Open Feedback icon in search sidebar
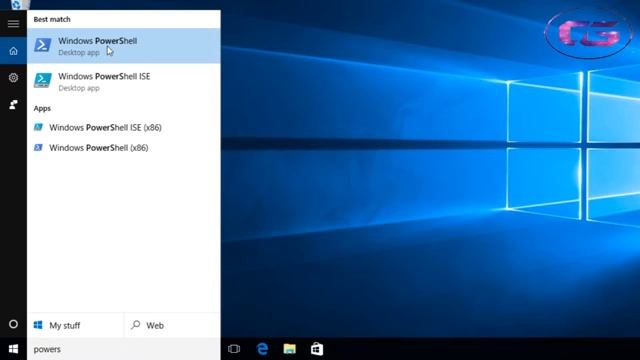 click(x=13, y=104)
